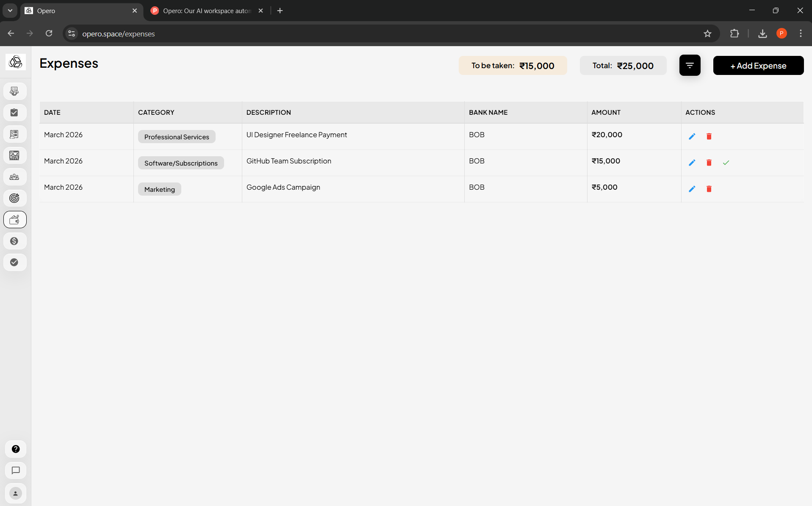Viewport: 812px width, 506px height.
Task: Open the help question mark icon
Action: tap(16, 449)
